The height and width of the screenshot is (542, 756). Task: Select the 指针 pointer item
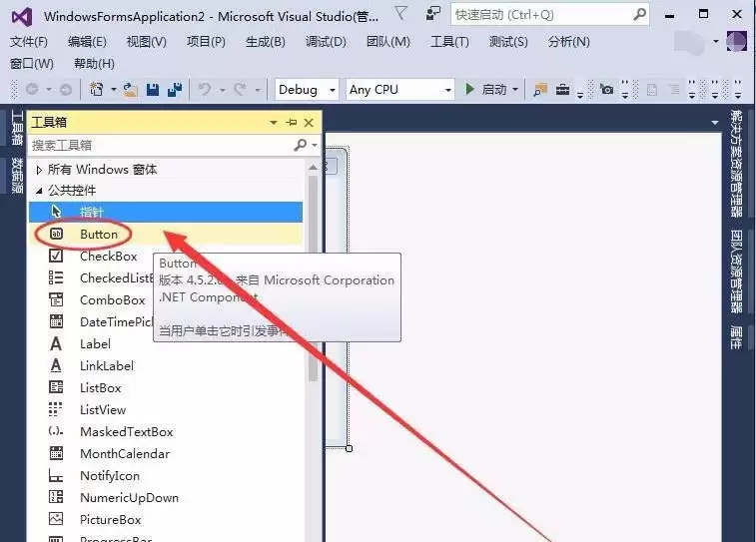click(x=166, y=212)
